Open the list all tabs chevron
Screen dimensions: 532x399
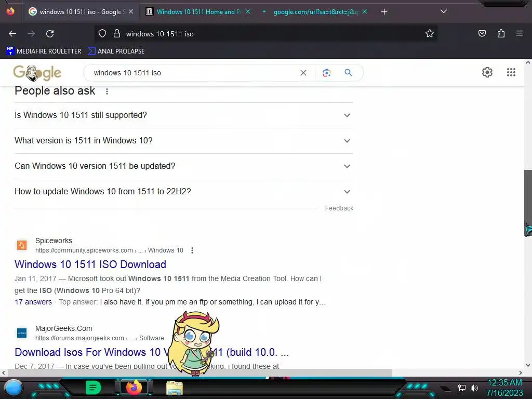(x=444, y=11)
